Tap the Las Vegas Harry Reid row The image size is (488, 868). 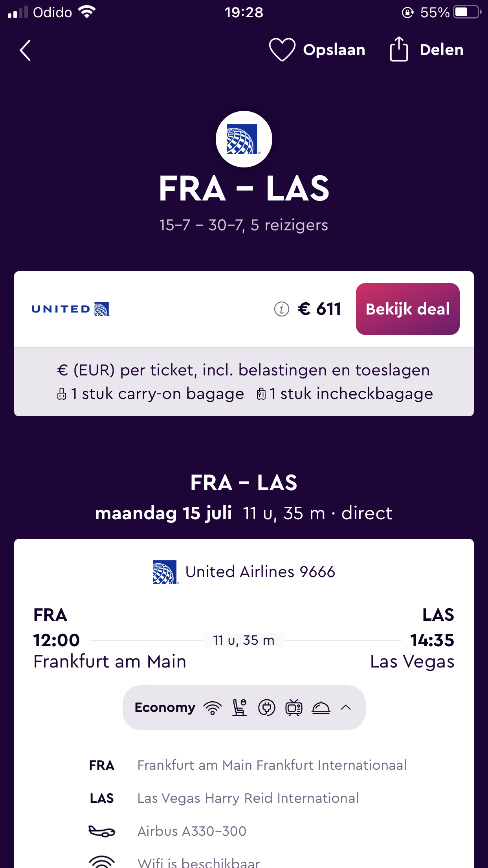248,798
